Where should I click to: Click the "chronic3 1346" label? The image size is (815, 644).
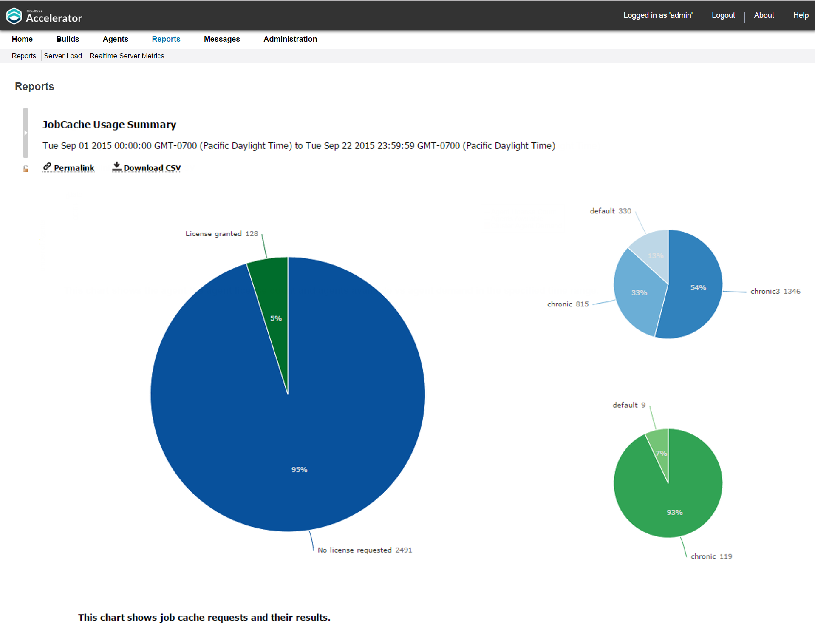[x=775, y=291]
